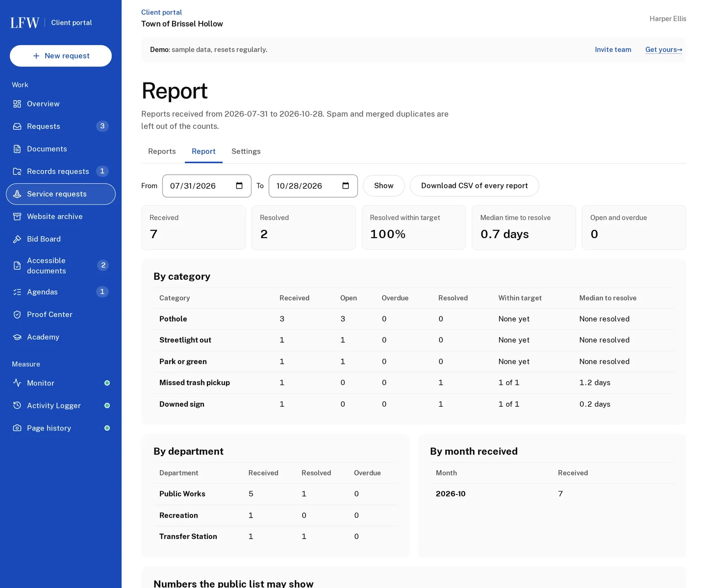Click the Monitor pulse icon
706x588 pixels.
coord(17,383)
